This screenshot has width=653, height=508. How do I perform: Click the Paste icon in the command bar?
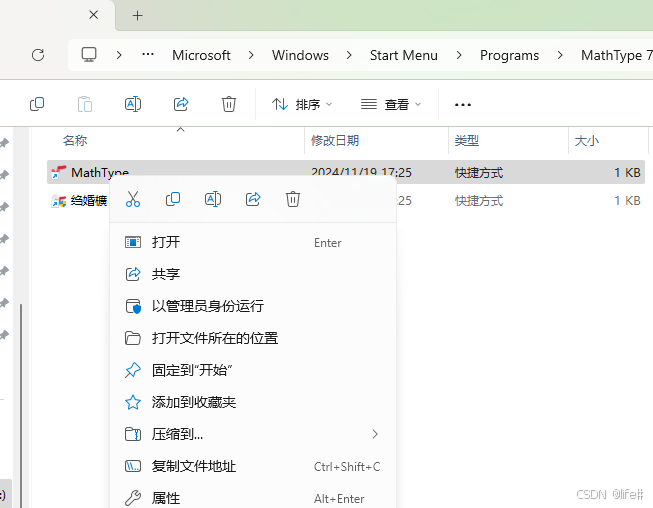(x=85, y=104)
